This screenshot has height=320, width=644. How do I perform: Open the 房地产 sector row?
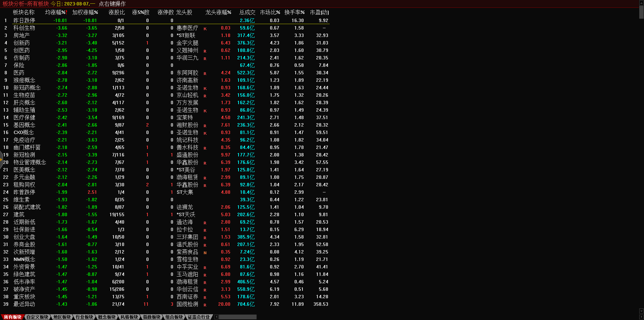21,35
